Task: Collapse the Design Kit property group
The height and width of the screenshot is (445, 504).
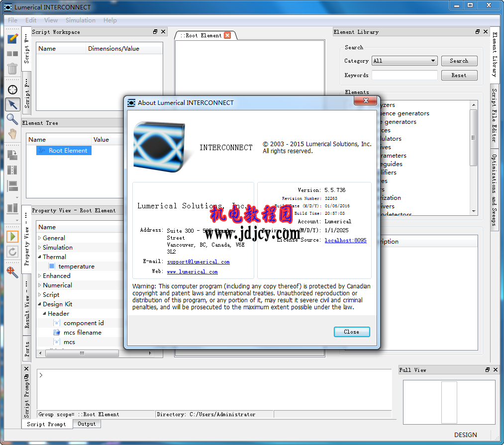Action: (x=39, y=304)
